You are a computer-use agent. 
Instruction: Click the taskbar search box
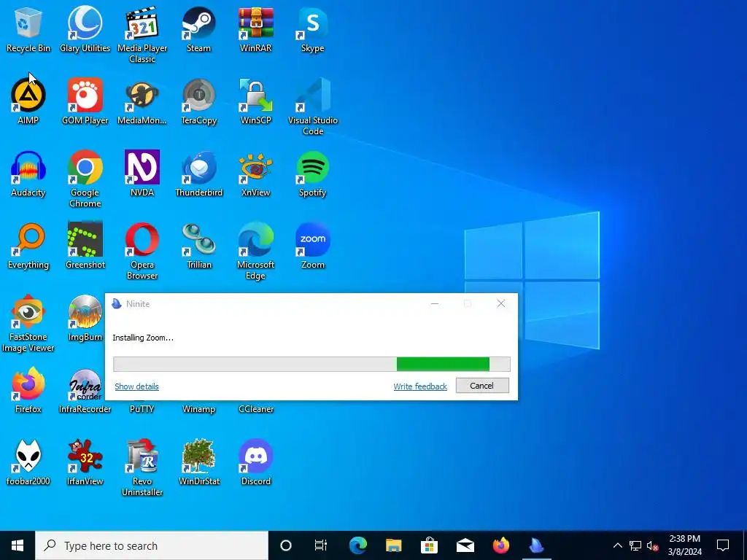click(x=152, y=545)
